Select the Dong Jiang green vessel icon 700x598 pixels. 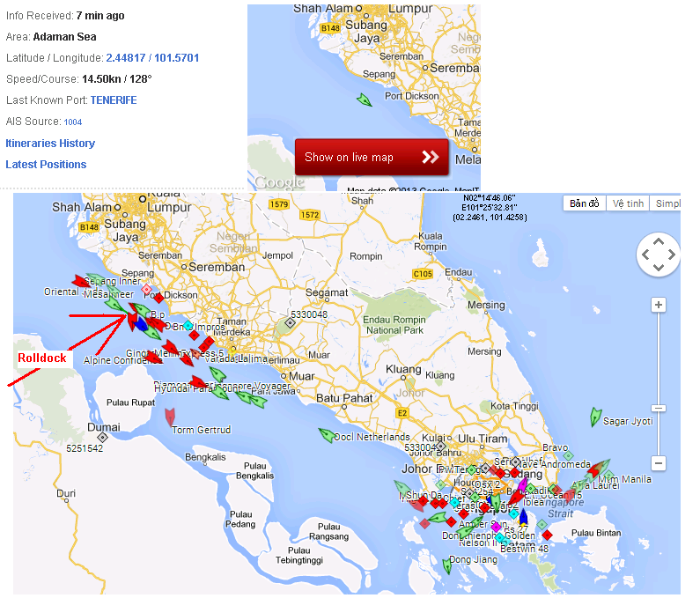(447, 565)
